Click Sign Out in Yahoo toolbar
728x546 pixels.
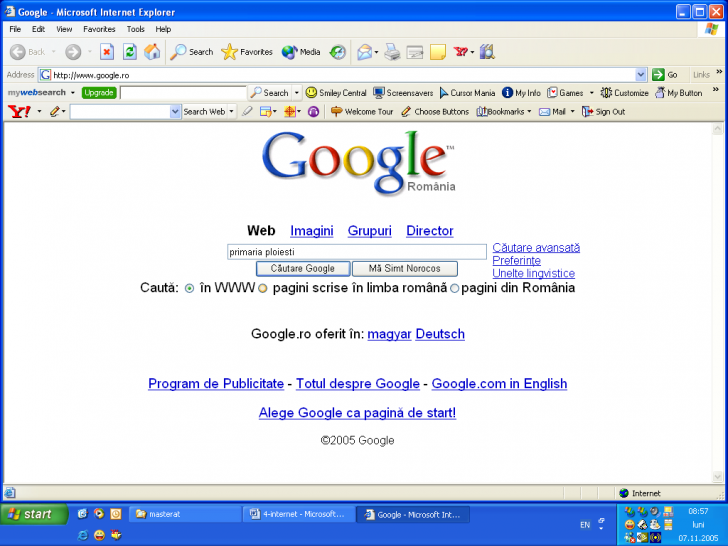[604, 111]
